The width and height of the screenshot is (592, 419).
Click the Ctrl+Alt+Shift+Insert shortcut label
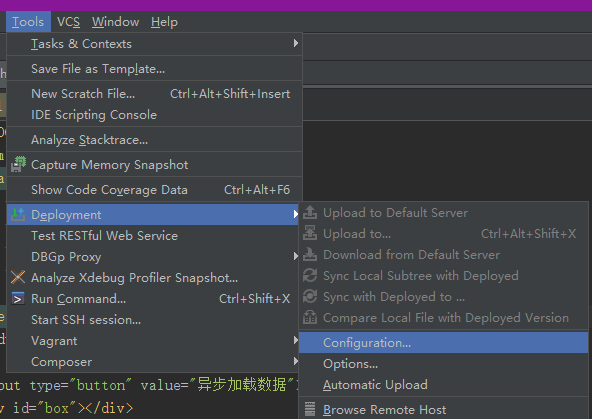point(230,94)
